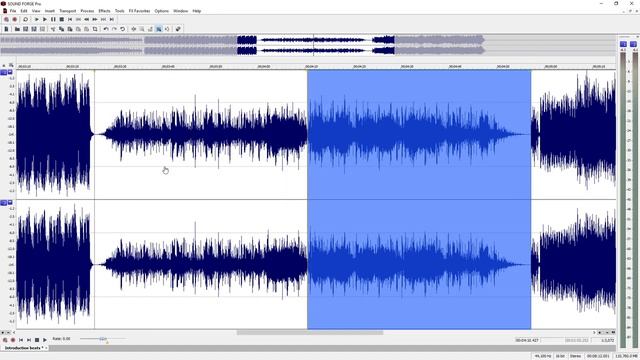
Task: Close the Introduction beats tab
Action: 46,348
